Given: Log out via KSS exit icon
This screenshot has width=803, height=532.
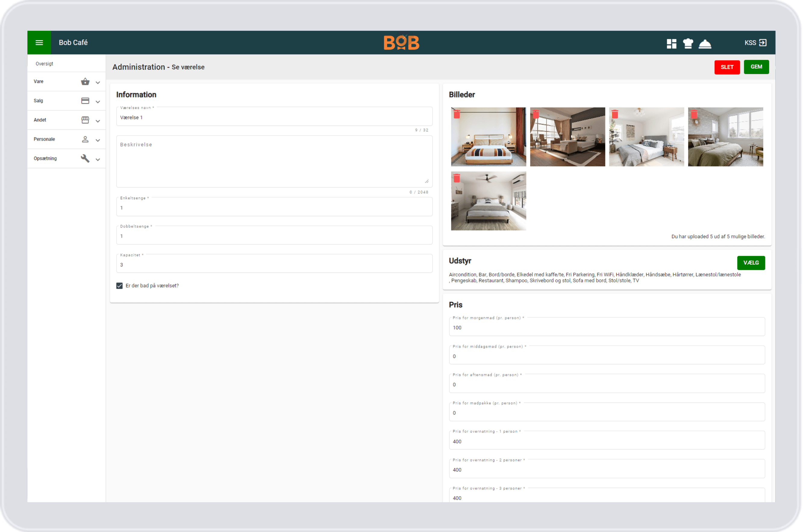Looking at the screenshot, I should pyautogui.click(x=762, y=43).
